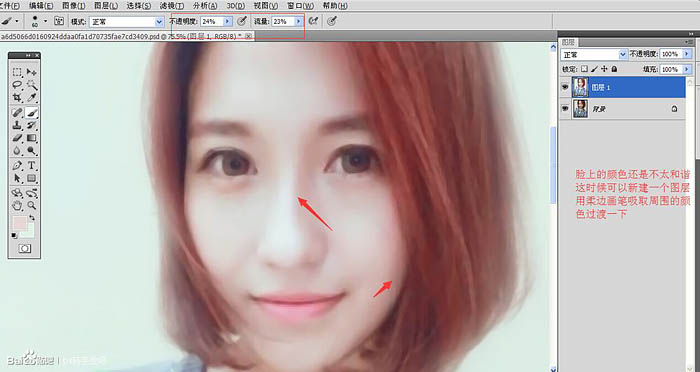Select the 3D Rotate tool
Screen dimensions: 700x372
[x=17, y=193]
